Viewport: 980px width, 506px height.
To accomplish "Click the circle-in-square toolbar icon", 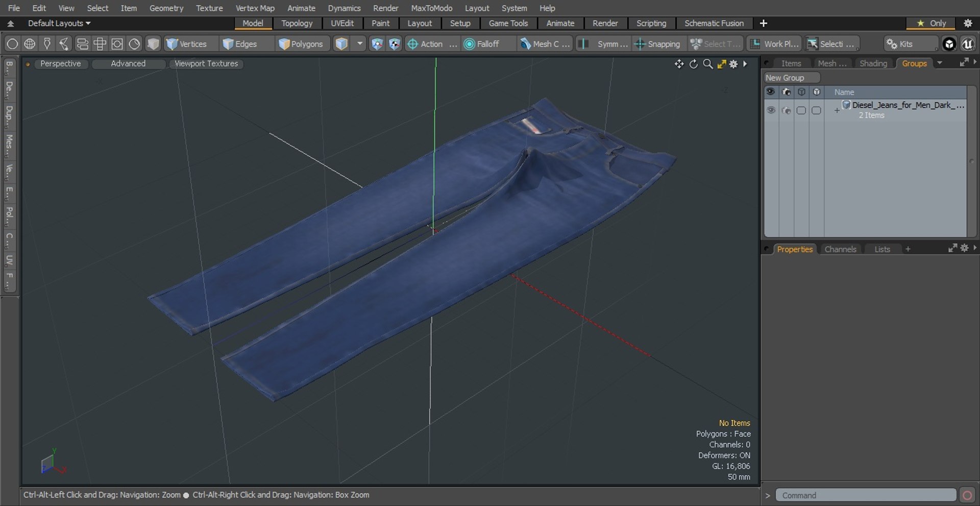I will click(x=117, y=44).
